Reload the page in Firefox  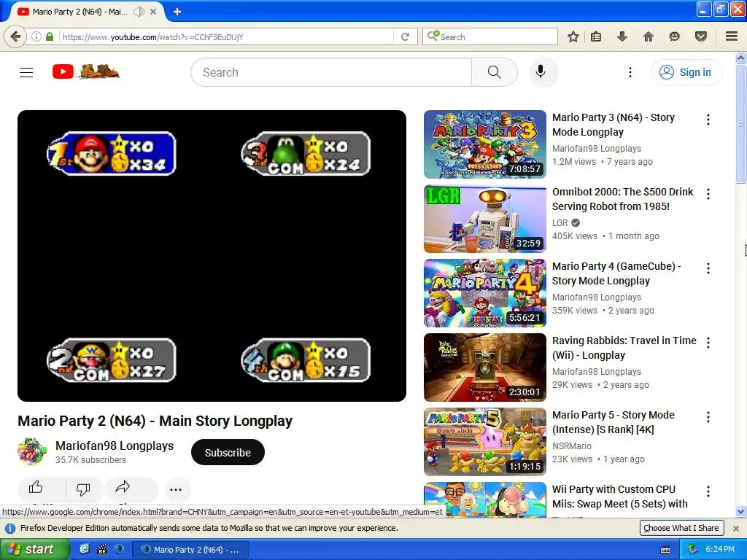tap(405, 36)
